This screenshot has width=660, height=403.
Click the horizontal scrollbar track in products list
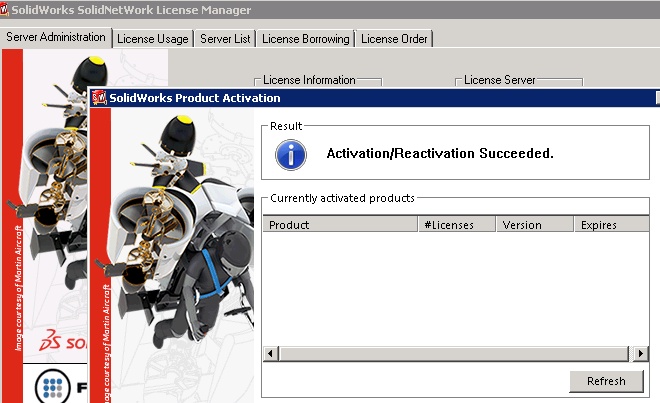click(455, 353)
